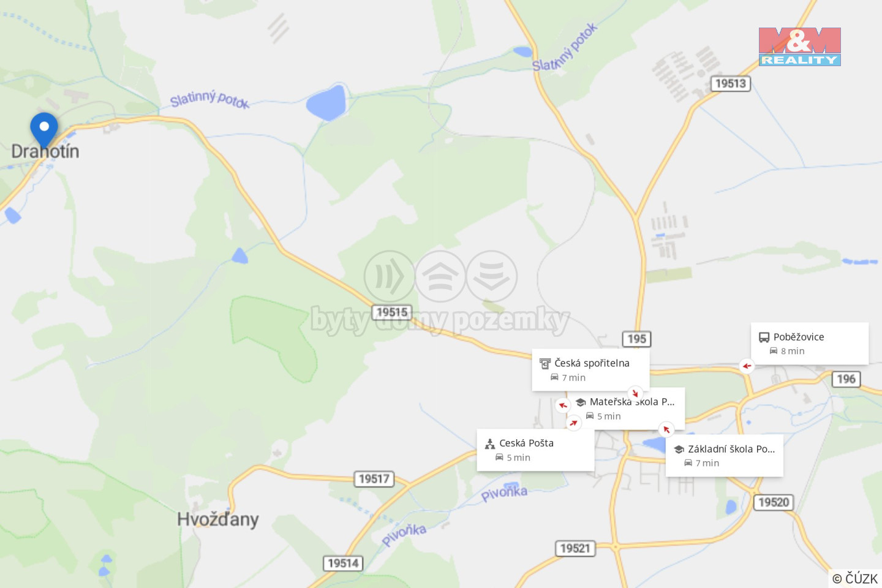Click the Základní škola graduation cap icon

click(x=679, y=450)
